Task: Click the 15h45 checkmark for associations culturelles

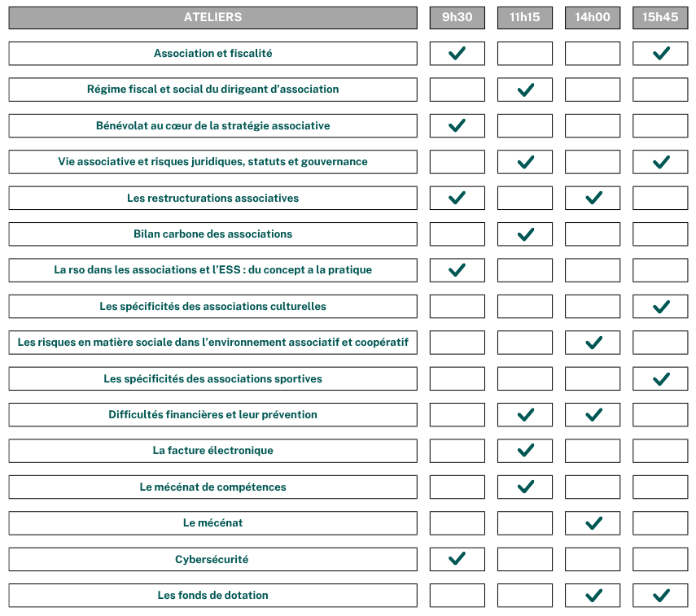Action: 660,307
